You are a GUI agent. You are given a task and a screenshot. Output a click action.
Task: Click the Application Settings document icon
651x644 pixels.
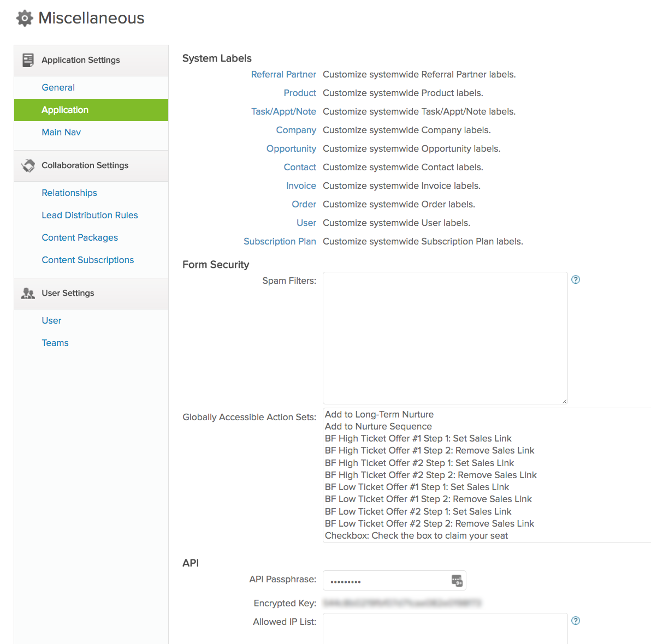click(x=28, y=59)
